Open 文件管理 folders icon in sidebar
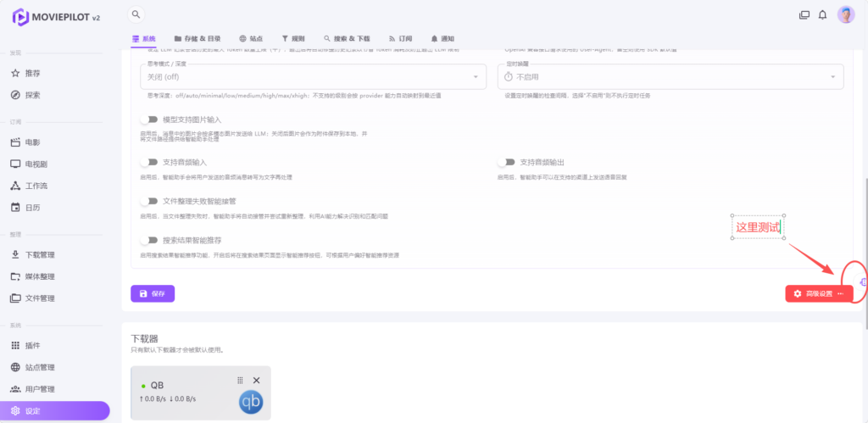The image size is (868, 423). coord(15,298)
